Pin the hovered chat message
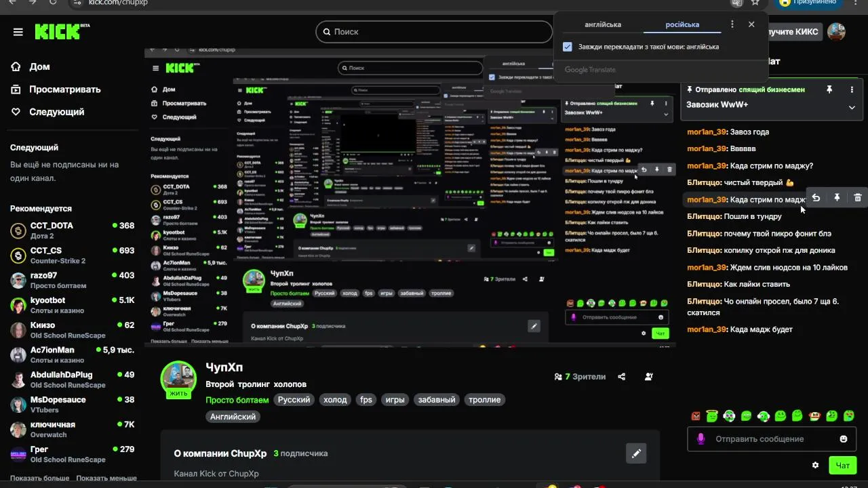The image size is (868, 488). [x=837, y=197]
